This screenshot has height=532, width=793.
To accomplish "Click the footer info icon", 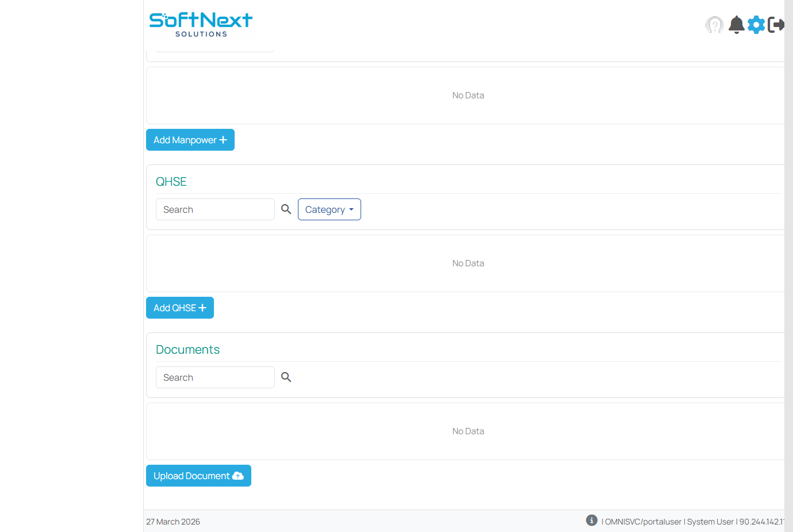I will [x=591, y=520].
